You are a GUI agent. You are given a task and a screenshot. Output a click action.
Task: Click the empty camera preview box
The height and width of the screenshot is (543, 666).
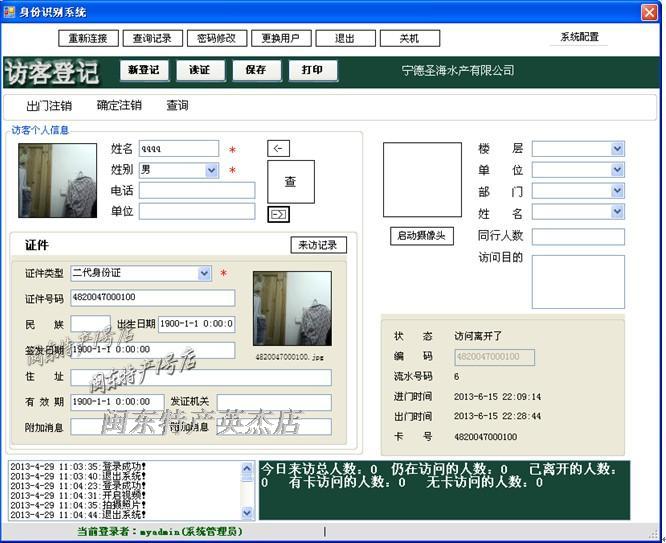tap(422, 180)
